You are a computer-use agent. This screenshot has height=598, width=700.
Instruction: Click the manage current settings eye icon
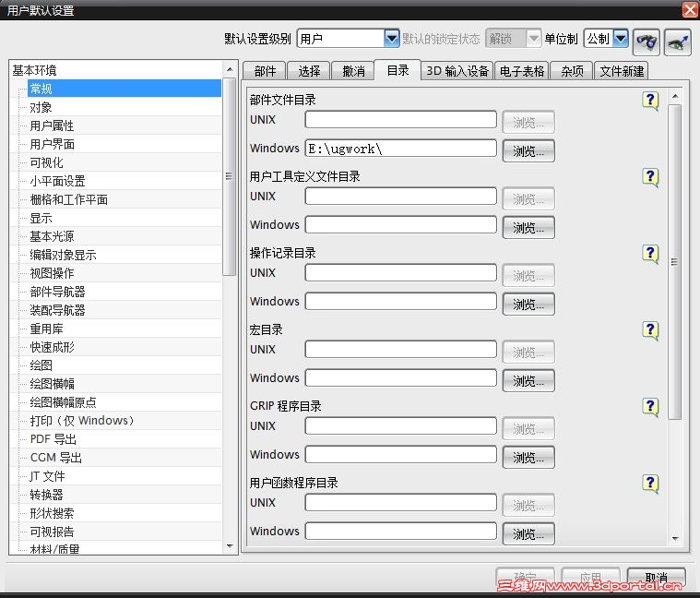point(678,42)
